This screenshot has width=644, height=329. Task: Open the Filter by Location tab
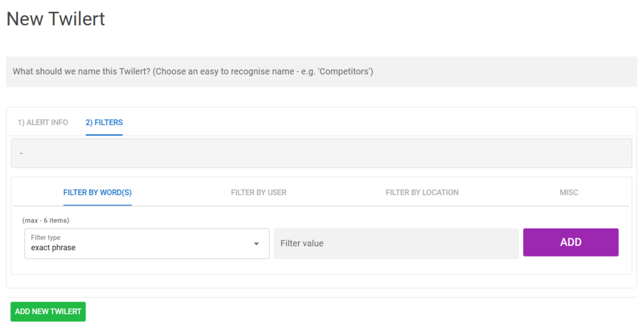[422, 192]
